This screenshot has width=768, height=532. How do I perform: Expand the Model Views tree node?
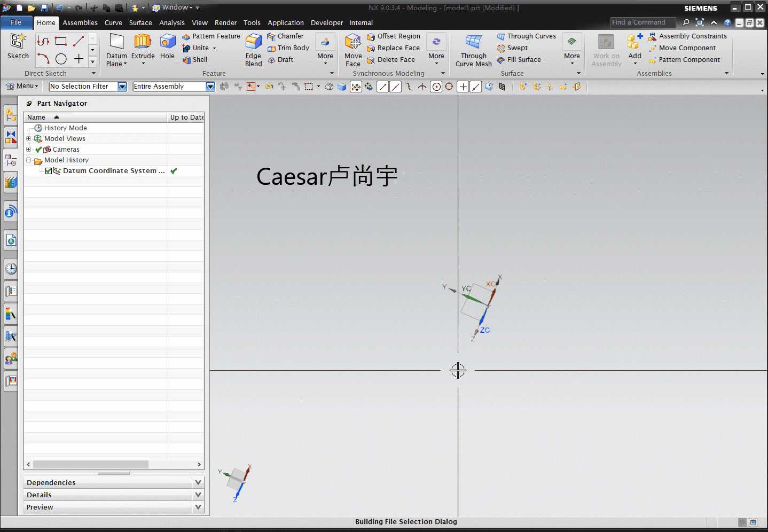click(29, 138)
